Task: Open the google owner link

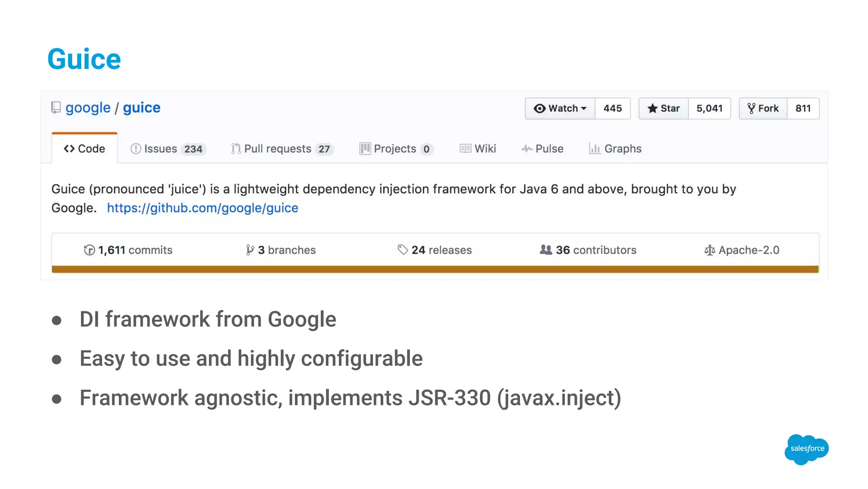Action: click(88, 108)
